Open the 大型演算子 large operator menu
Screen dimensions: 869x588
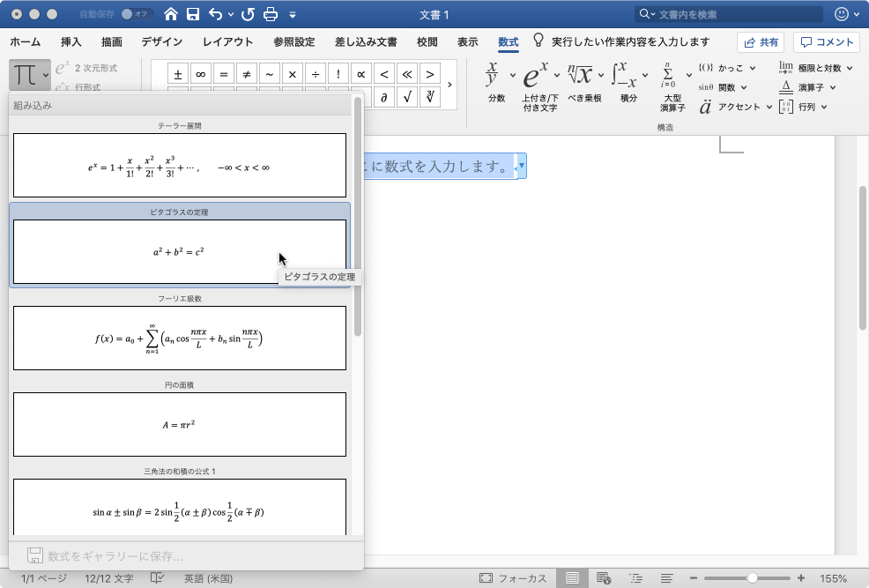[x=674, y=86]
